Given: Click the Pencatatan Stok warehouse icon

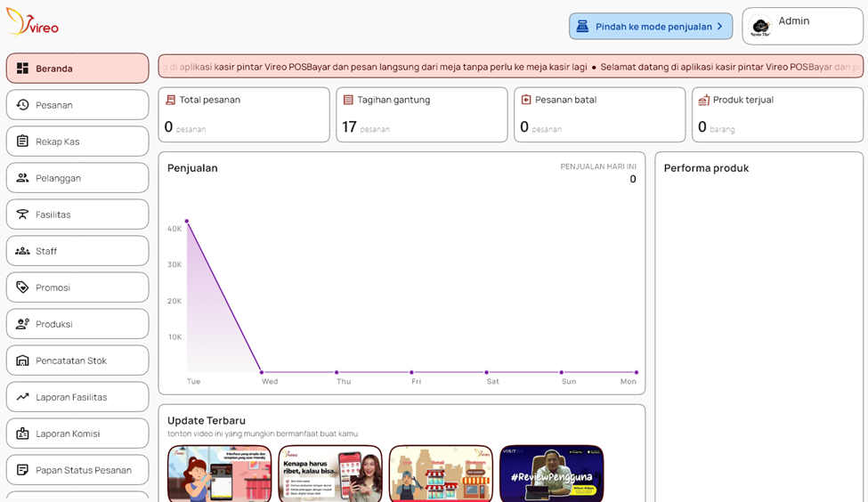Looking at the screenshot, I should [22, 360].
